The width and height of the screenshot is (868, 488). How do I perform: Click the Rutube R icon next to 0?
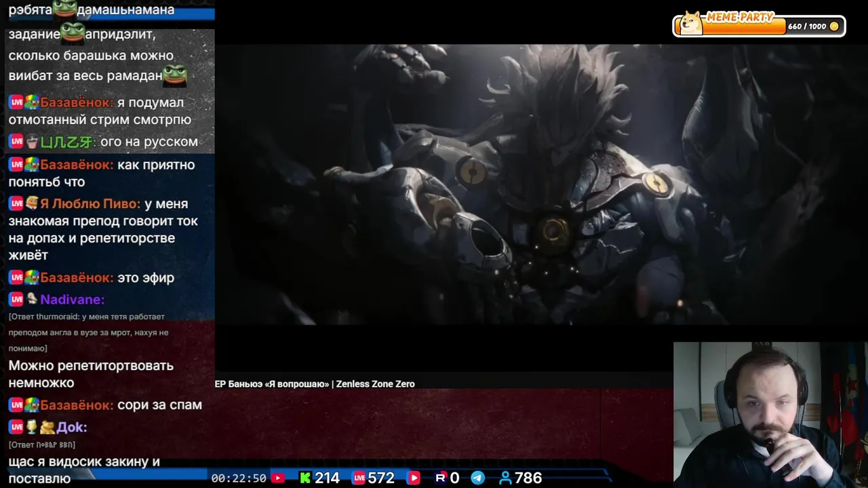440,478
